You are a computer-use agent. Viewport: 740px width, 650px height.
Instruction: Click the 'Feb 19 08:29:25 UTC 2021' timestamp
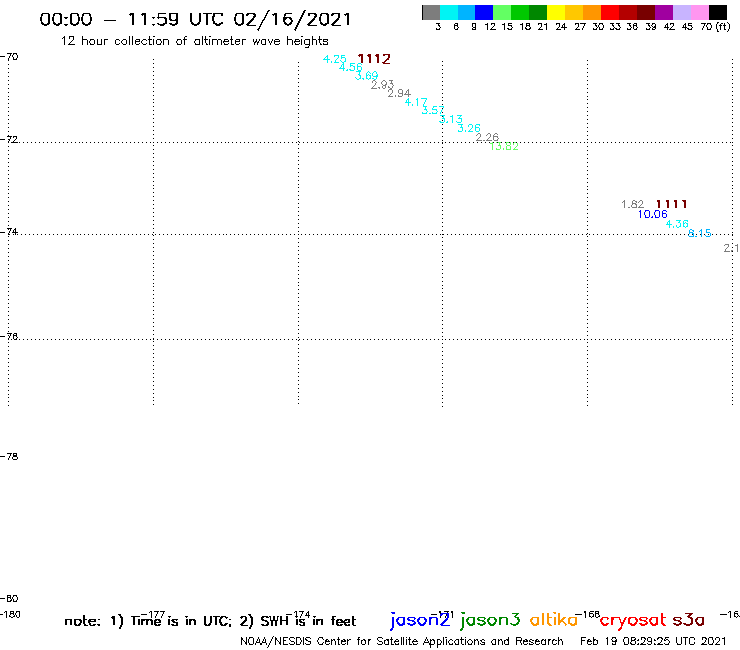tap(653, 642)
